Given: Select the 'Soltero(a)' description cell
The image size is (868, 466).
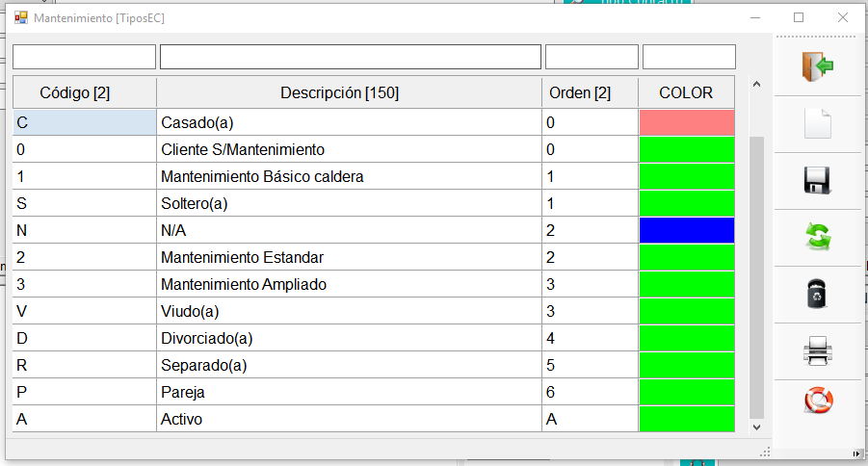Looking at the screenshot, I should coord(350,204).
